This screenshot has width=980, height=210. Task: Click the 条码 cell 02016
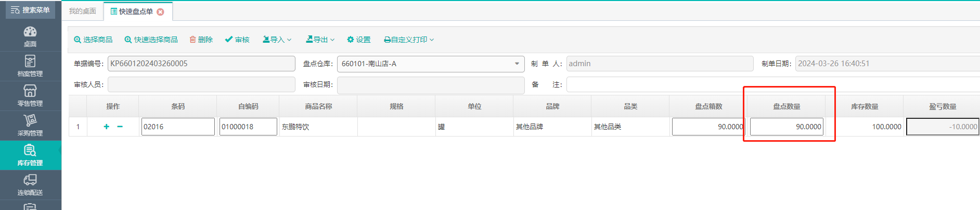pyautogui.click(x=178, y=127)
